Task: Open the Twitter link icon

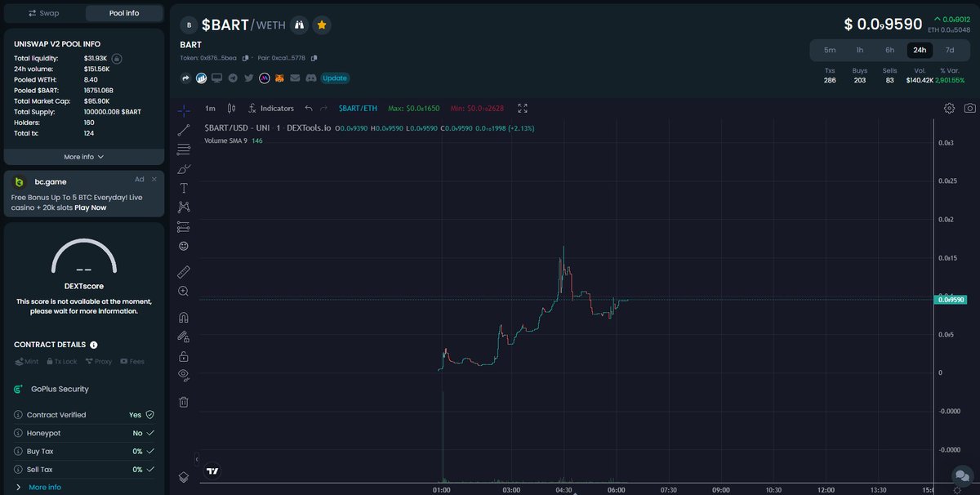Action: pyautogui.click(x=248, y=78)
